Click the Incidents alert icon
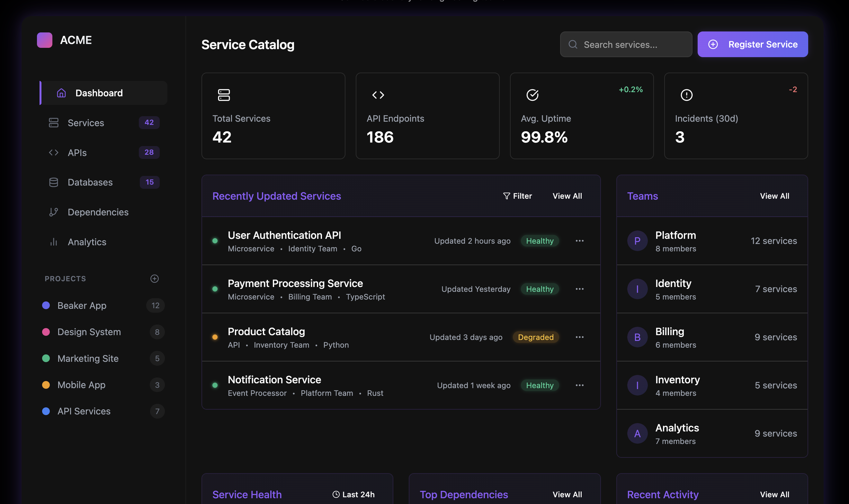Viewport: 849px width, 504px height. pos(686,95)
